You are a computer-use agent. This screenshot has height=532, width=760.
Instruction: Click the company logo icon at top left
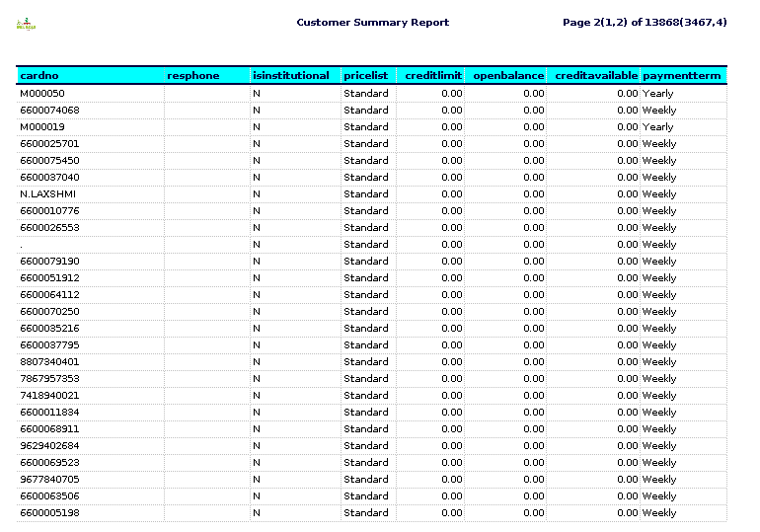26,24
